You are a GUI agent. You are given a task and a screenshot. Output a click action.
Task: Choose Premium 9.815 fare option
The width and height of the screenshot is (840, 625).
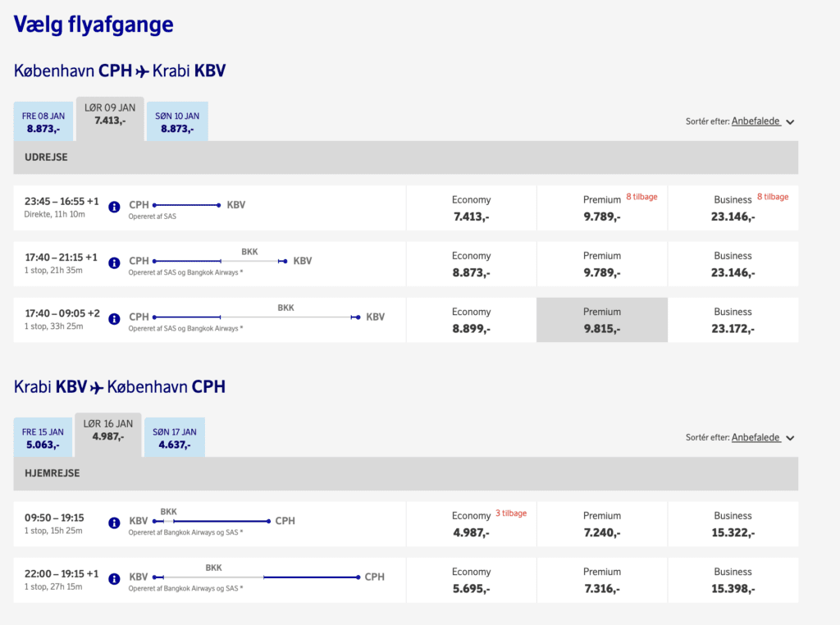click(601, 320)
